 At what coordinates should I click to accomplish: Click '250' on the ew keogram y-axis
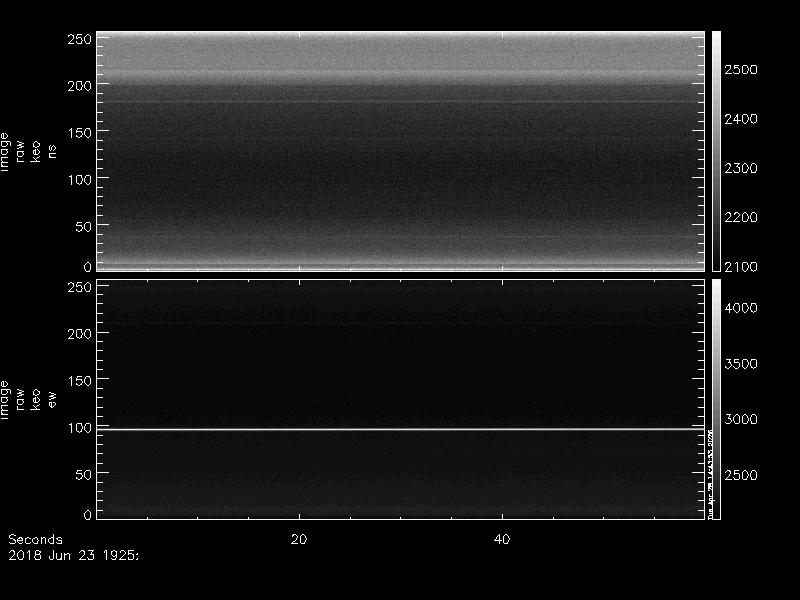click(80, 287)
